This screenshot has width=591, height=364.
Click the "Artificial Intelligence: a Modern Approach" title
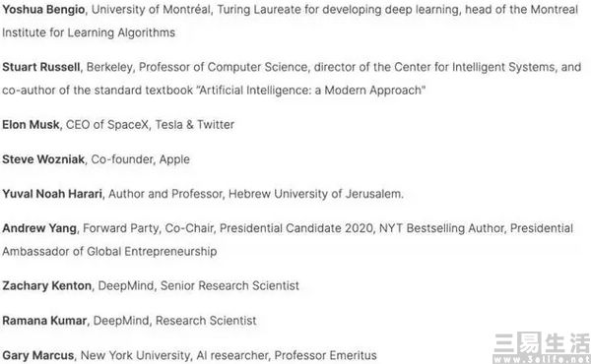311,91
